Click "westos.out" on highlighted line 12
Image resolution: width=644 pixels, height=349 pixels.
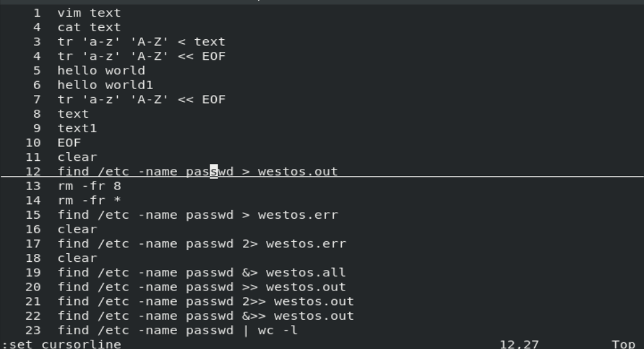[297, 172]
